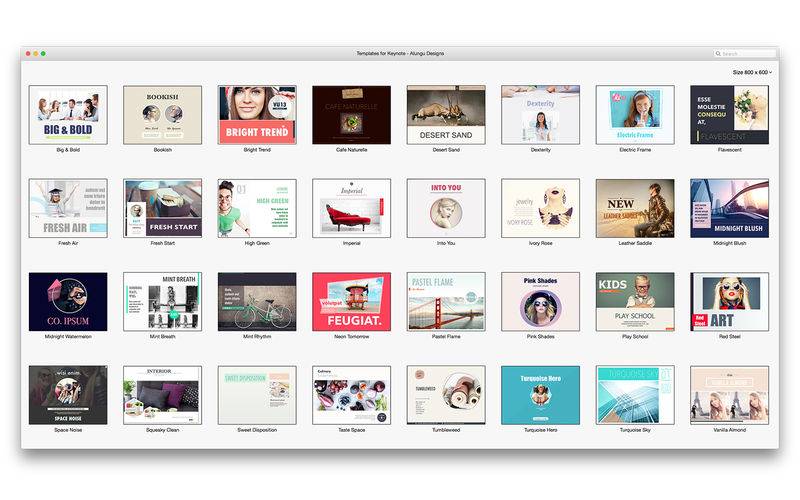Screen dimensions: 800x500
Task: Select the Space Noise template thumbnail
Action: (x=68, y=395)
